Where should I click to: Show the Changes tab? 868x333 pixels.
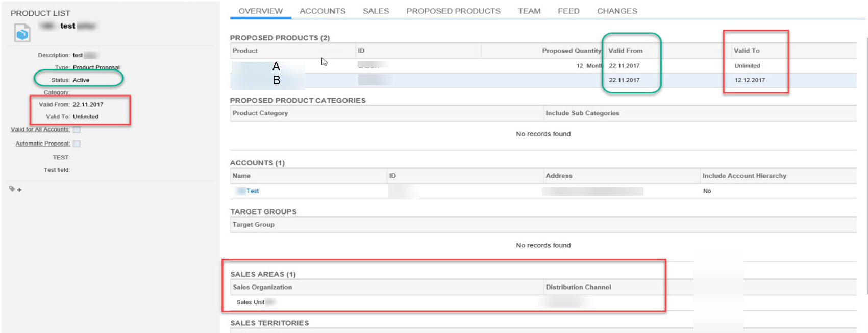click(x=617, y=11)
